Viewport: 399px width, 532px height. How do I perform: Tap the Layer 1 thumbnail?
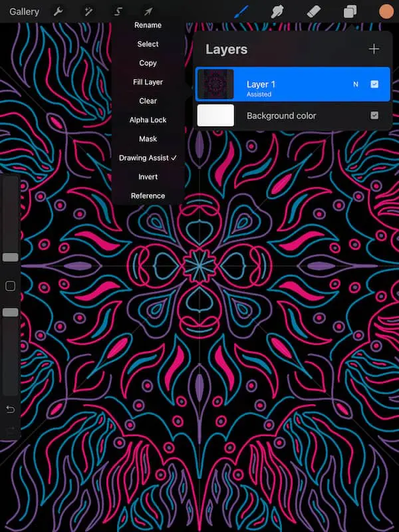point(215,84)
